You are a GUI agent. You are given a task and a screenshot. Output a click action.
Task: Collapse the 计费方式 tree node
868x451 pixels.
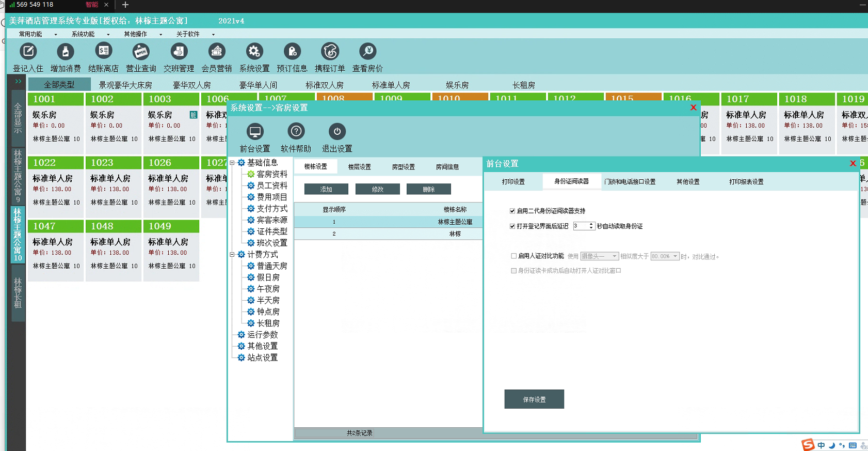pos(232,255)
